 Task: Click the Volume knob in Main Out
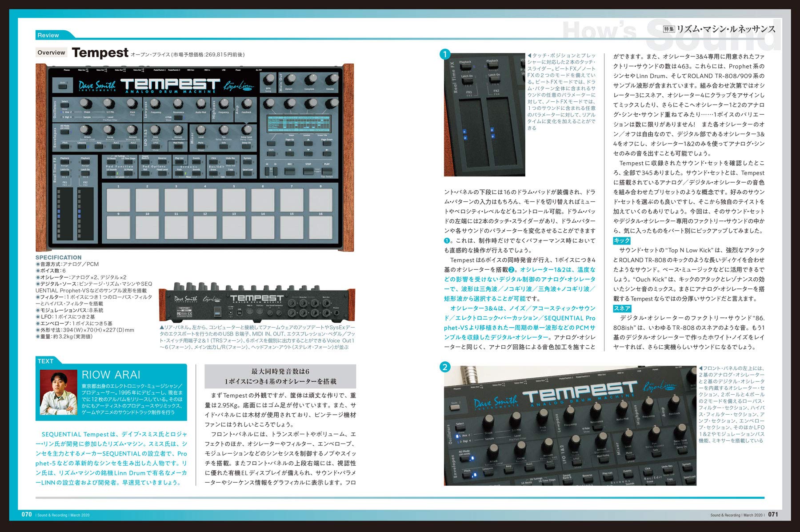[x=330, y=80]
